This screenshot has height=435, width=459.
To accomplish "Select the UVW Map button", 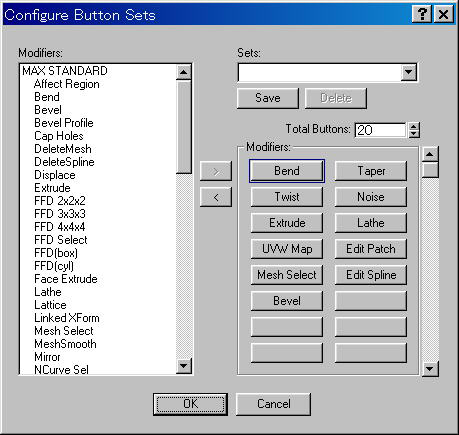I will (287, 249).
